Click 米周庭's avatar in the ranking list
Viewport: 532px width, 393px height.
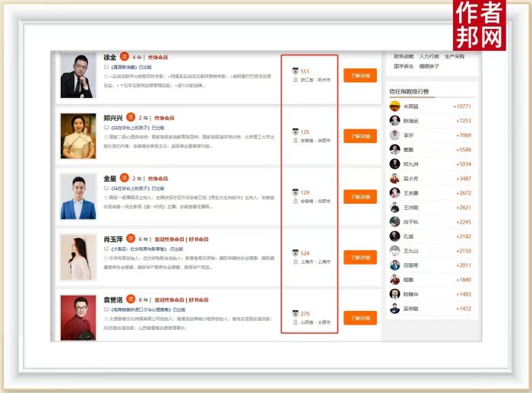pyautogui.click(x=394, y=106)
